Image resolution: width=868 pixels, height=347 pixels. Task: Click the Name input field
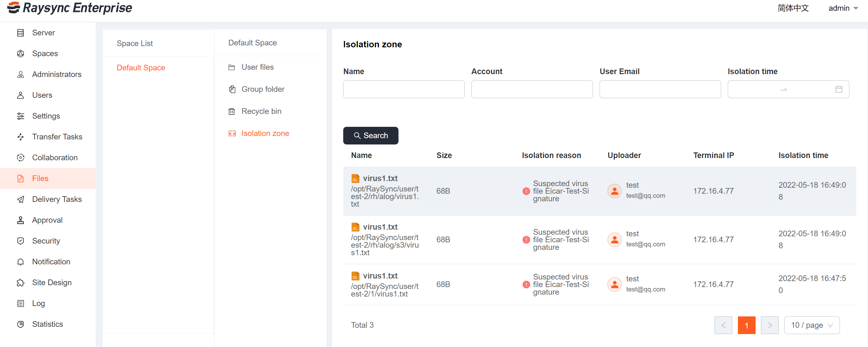click(404, 89)
